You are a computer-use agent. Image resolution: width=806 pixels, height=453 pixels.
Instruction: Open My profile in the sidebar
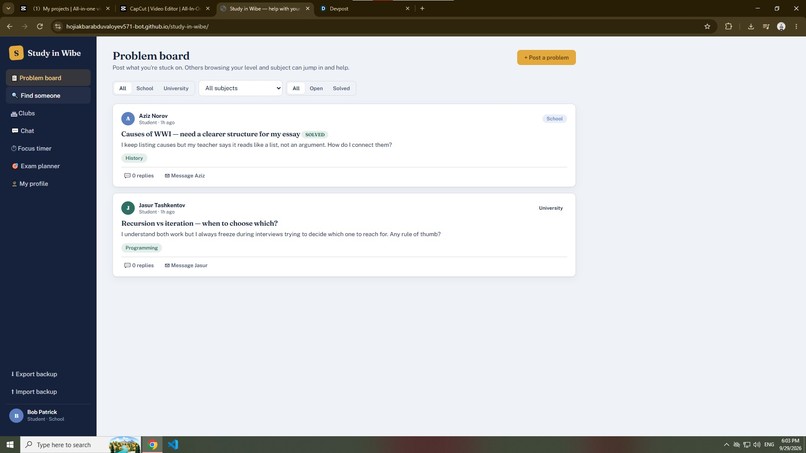(48, 184)
